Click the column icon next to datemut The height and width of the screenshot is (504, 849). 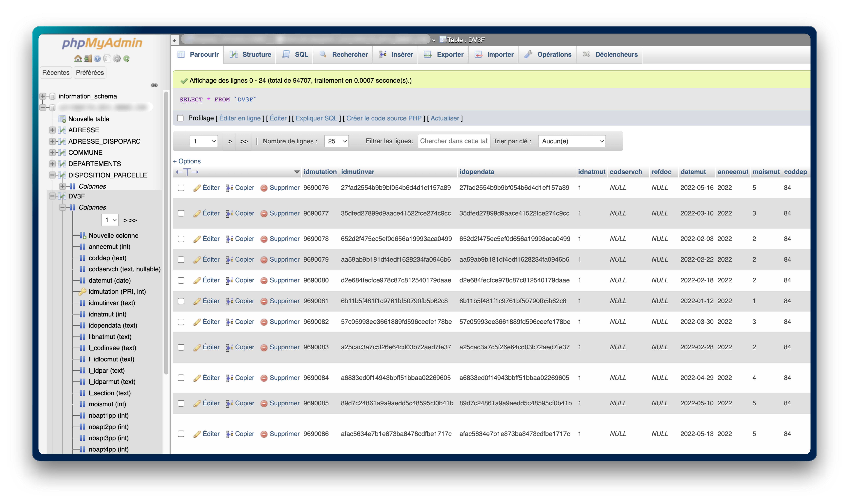[82, 281]
